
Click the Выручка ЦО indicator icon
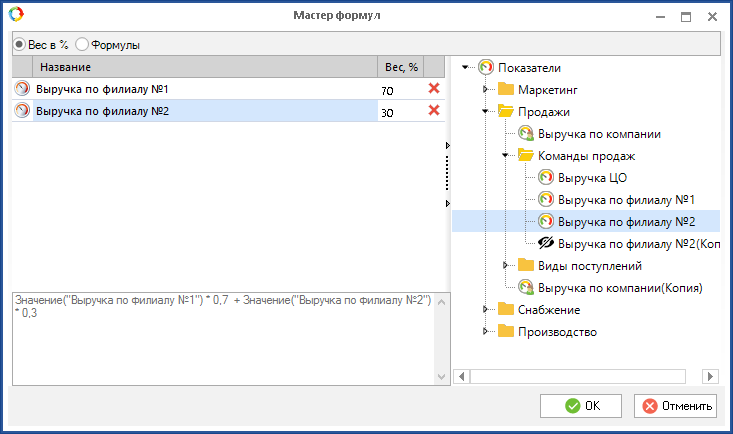click(546, 178)
